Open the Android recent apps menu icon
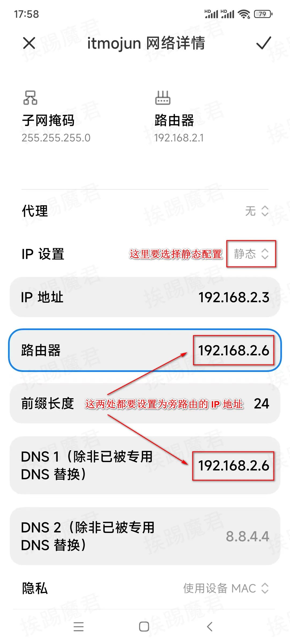The height and width of the screenshot is (644, 290). 79,627
